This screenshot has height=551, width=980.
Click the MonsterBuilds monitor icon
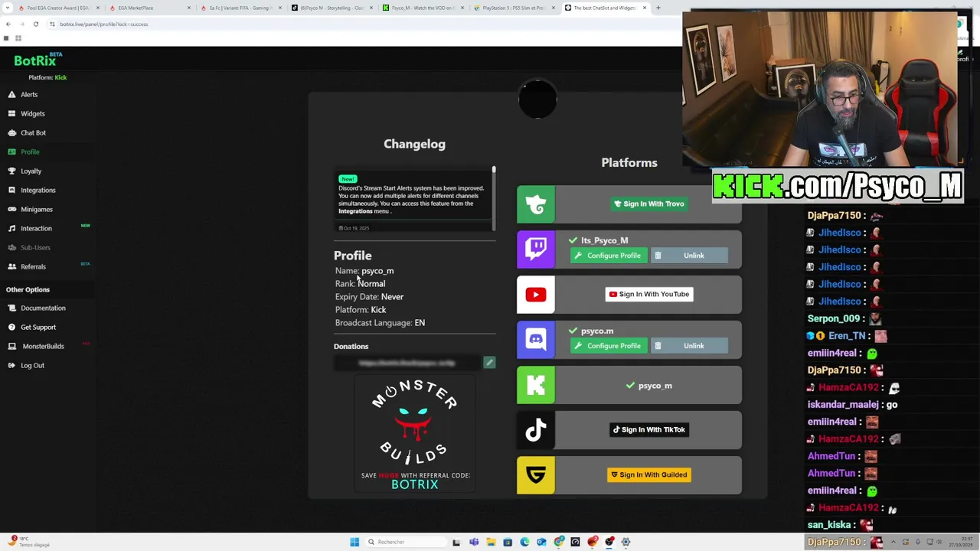pyautogui.click(x=12, y=346)
